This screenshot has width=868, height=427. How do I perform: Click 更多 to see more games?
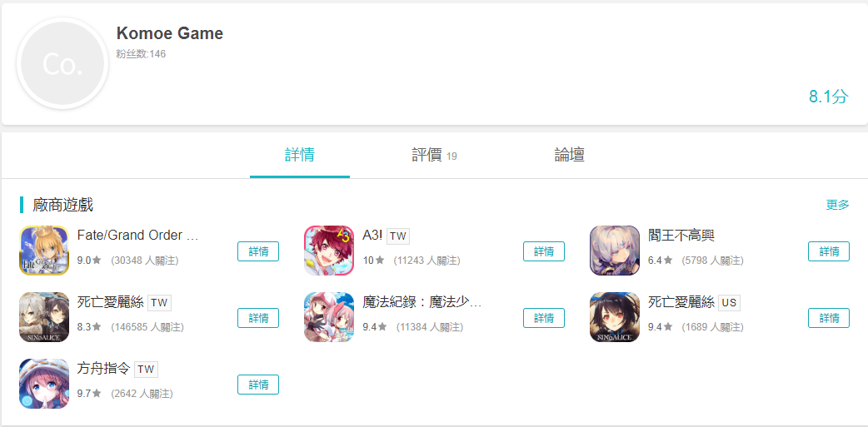pyautogui.click(x=837, y=205)
